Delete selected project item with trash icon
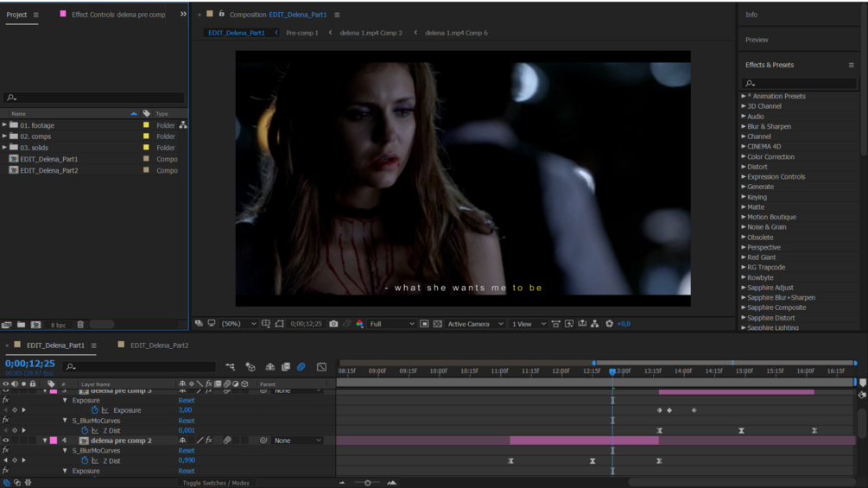Image resolution: width=868 pixels, height=488 pixels. [x=80, y=325]
